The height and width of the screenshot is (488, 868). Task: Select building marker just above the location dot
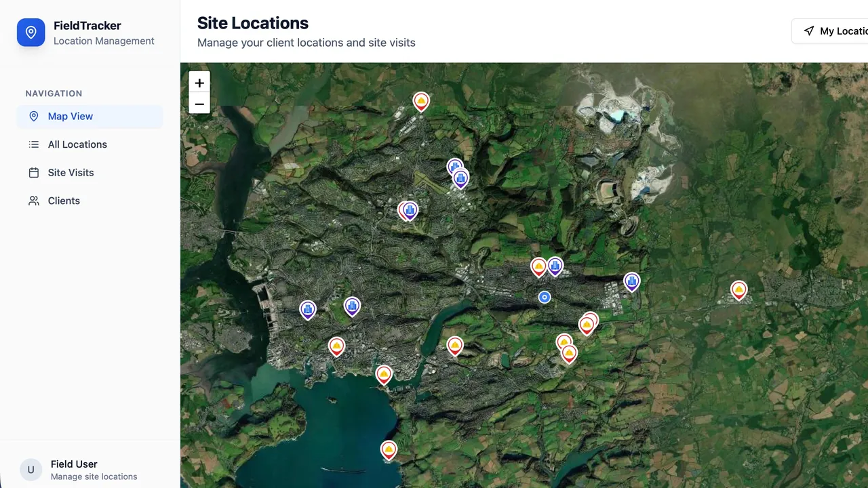point(555,267)
